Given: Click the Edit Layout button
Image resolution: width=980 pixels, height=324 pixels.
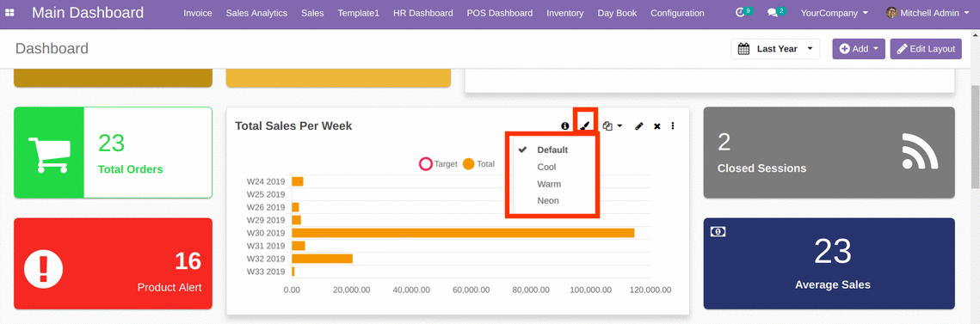Looking at the screenshot, I should coord(926,49).
